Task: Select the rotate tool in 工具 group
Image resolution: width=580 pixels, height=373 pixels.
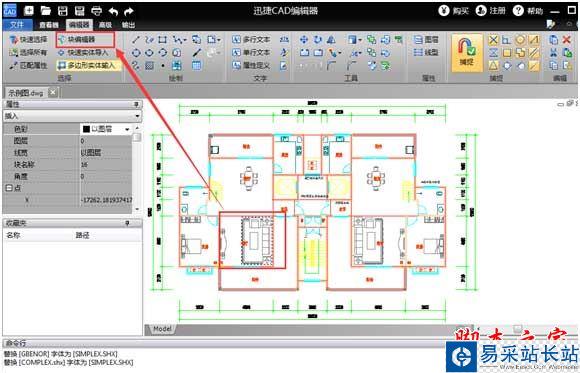Action: [317, 40]
